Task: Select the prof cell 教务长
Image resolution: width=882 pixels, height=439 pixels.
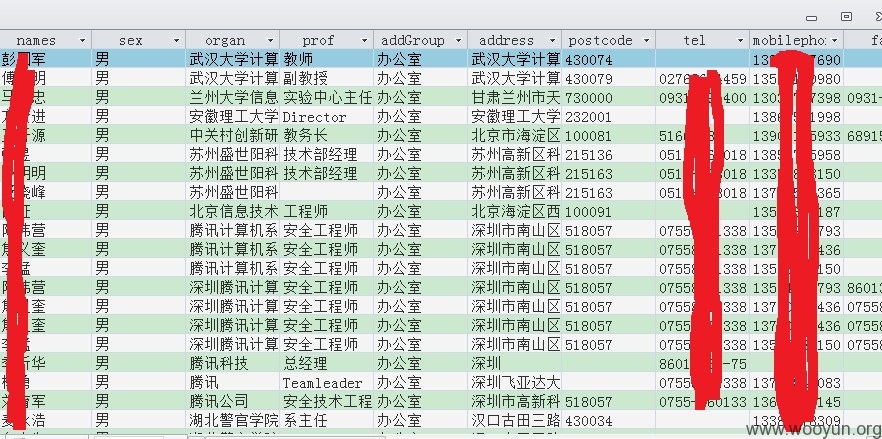Action: click(326, 135)
